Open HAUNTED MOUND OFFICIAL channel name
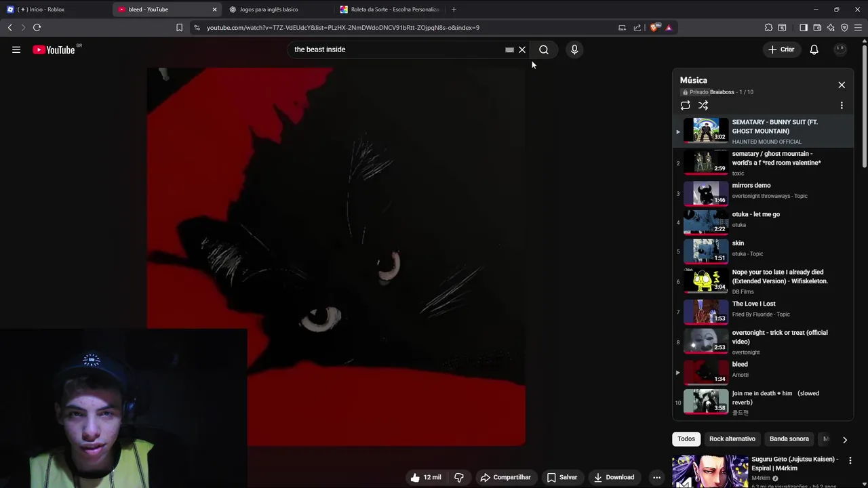868x488 pixels. (x=766, y=142)
